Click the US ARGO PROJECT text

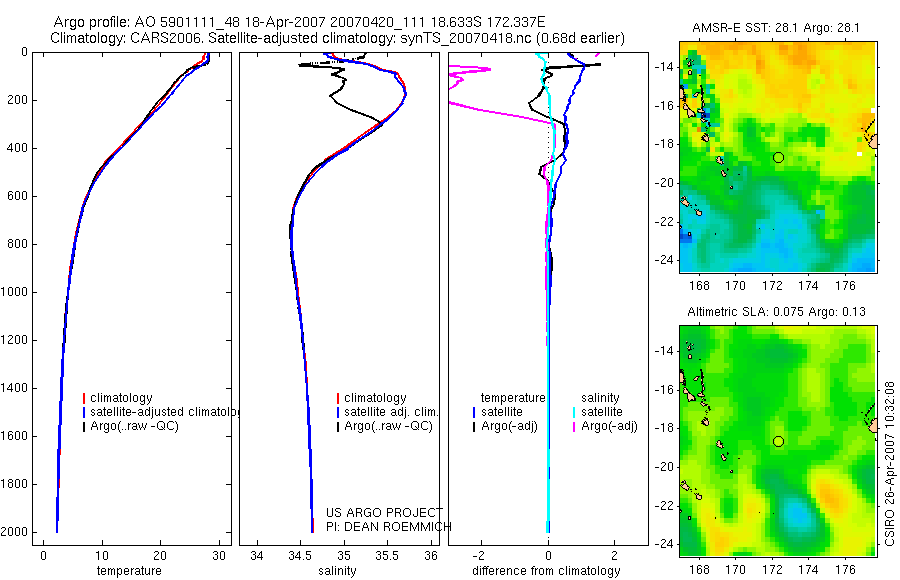385,512
